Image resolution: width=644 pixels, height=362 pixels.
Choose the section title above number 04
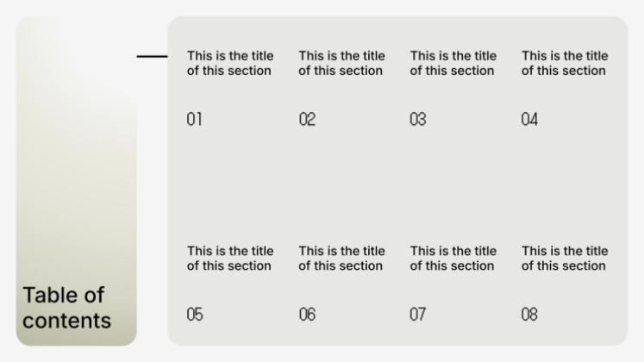(x=564, y=63)
